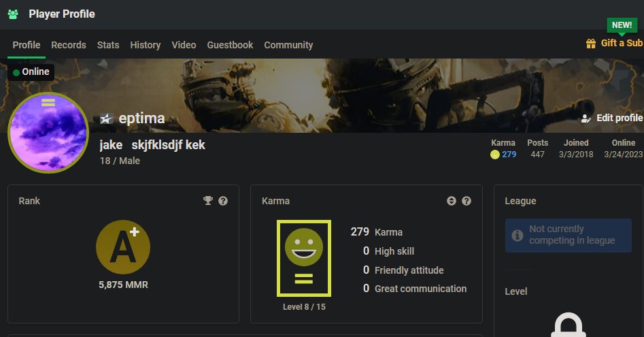The height and width of the screenshot is (337, 644).
Task: Switch to the Records tab
Action: 69,45
